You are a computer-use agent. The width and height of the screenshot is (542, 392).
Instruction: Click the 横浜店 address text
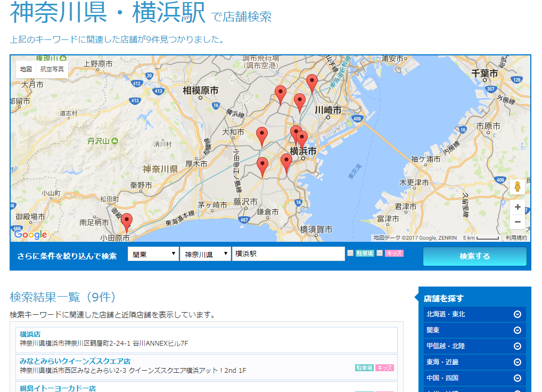pos(104,343)
